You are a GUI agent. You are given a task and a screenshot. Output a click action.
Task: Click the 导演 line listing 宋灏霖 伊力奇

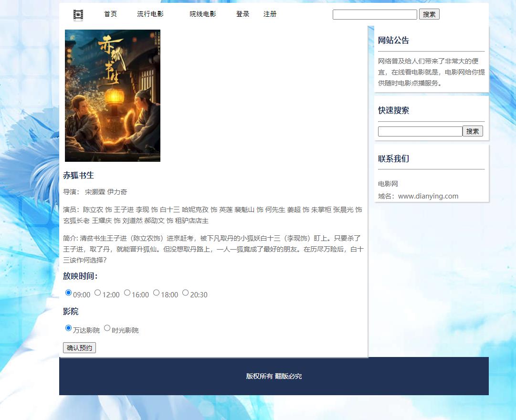[x=95, y=192]
